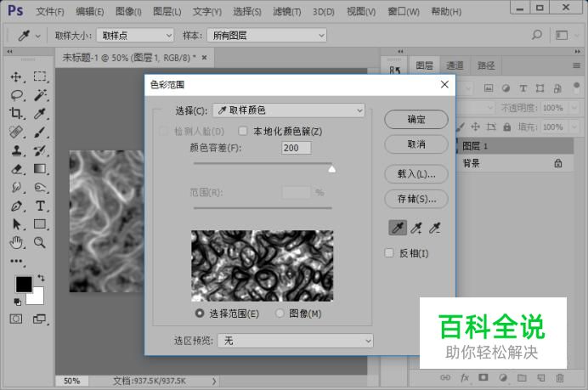Select the Path Selection tool
This screenshot has width=588, height=390.
16,223
